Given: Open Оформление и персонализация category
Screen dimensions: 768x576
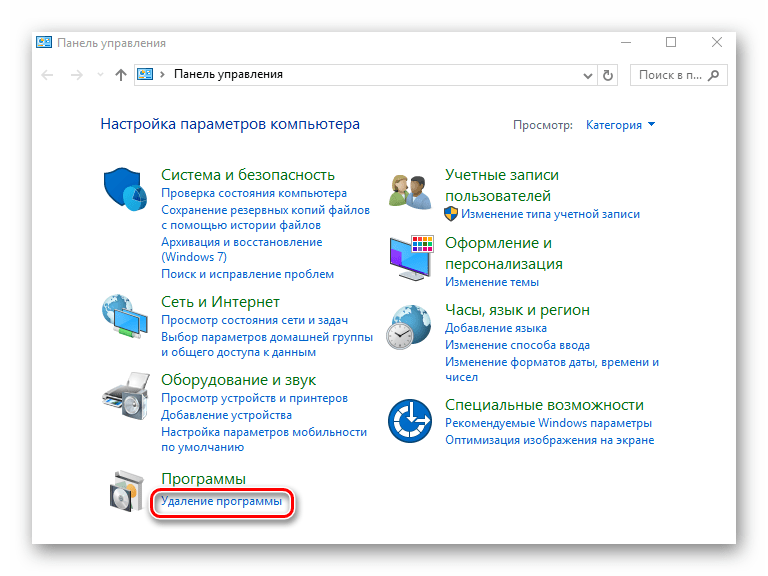Looking at the screenshot, I should (504, 253).
